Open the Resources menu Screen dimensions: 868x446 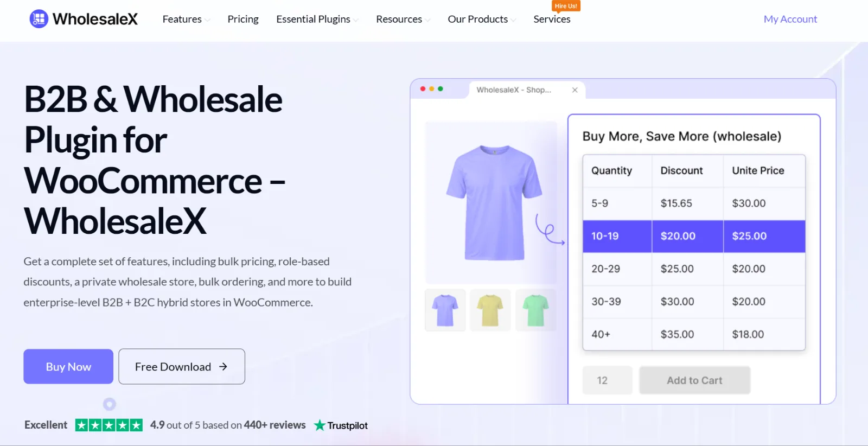point(399,19)
